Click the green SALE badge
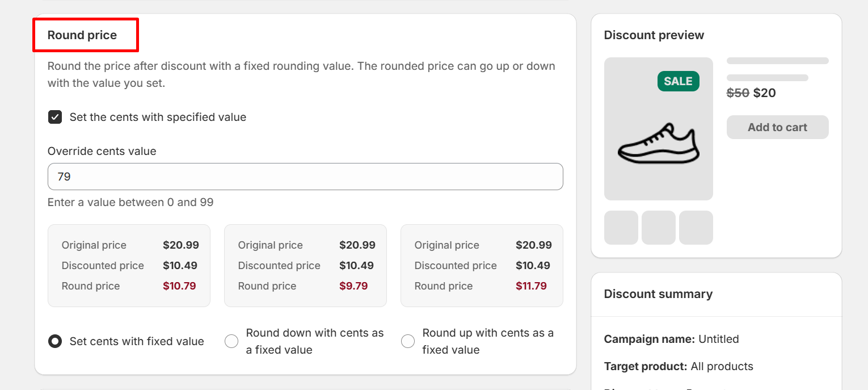This screenshot has width=868, height=390. 678,81
